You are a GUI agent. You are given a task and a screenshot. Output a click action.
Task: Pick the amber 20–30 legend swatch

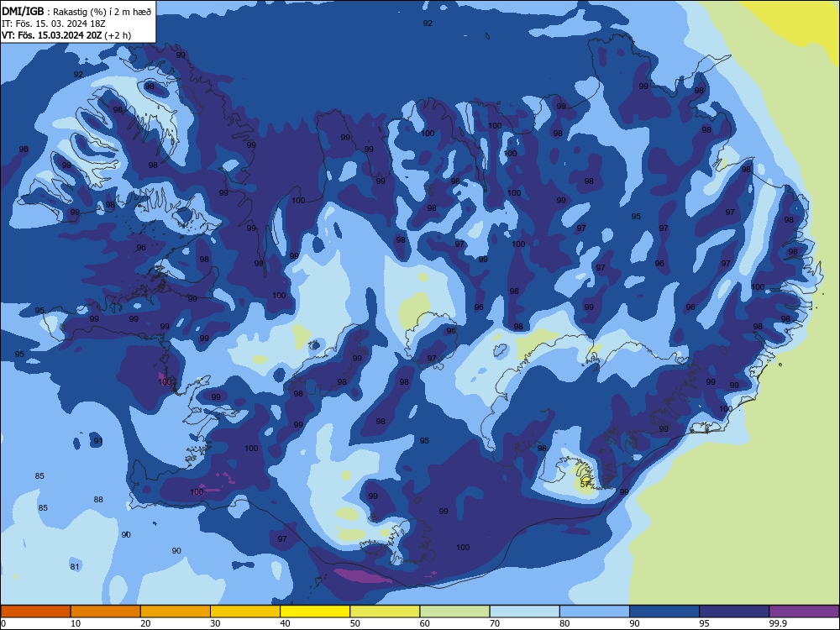click(x=176, y=612)
